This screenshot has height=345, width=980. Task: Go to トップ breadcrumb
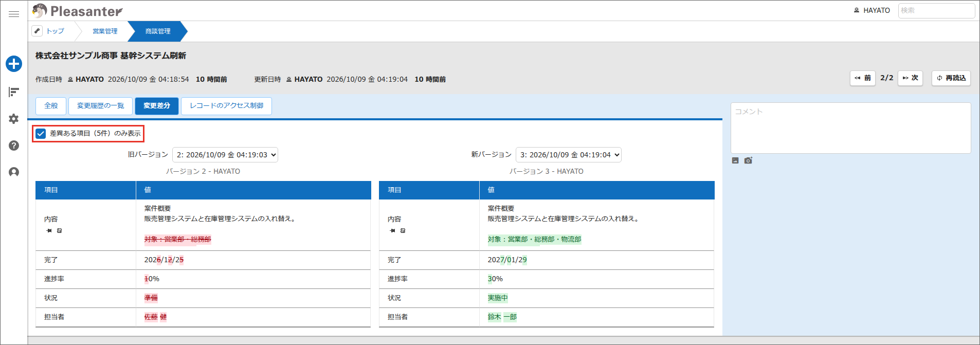pos(56,31)
